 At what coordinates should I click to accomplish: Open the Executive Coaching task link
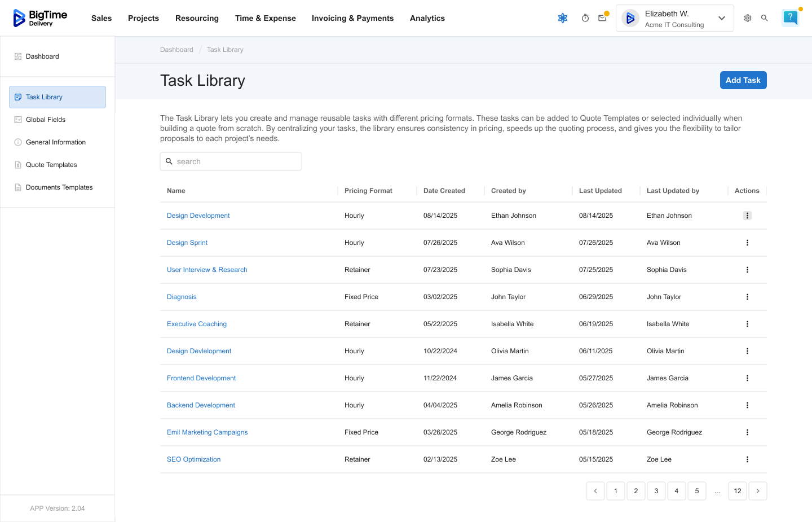click(x=197, y=324)
